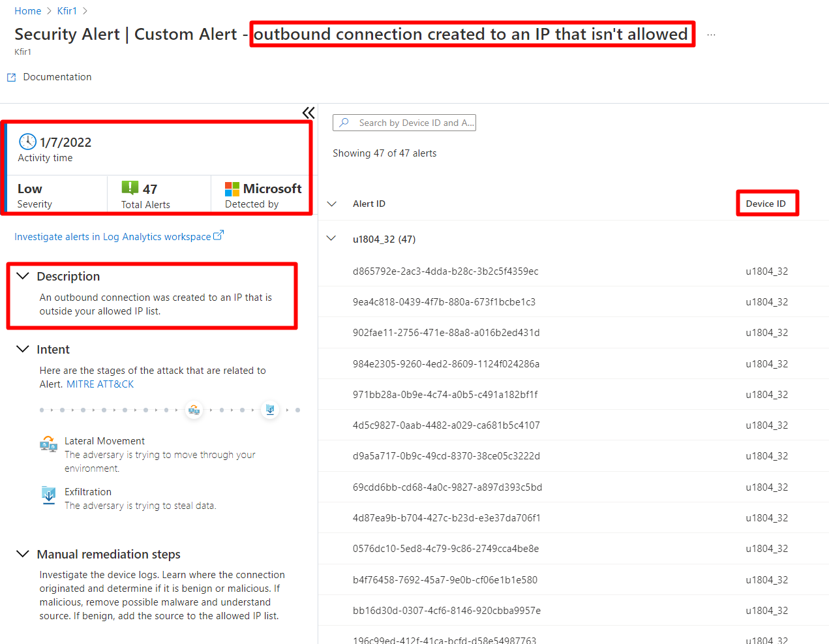Viewport: 829px width, 644px height.
Task: Collapse the Manual remediation steps section
Action: pos(23,554)
